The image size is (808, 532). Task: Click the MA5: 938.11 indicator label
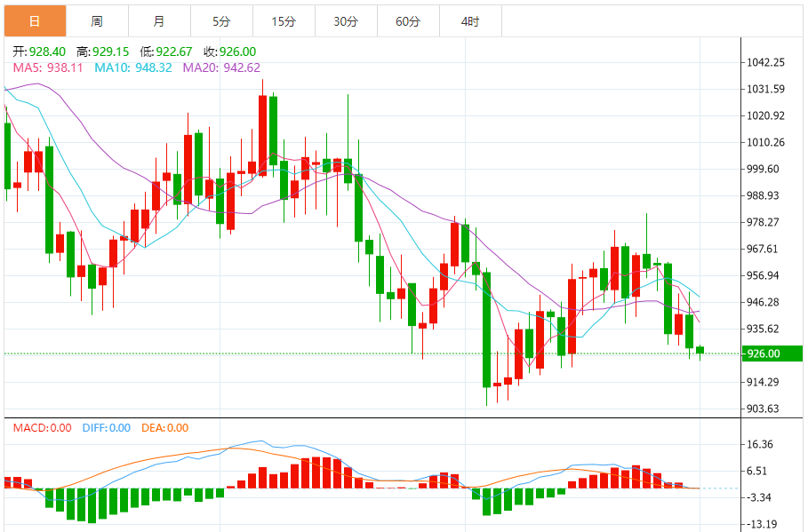point(48,68)
